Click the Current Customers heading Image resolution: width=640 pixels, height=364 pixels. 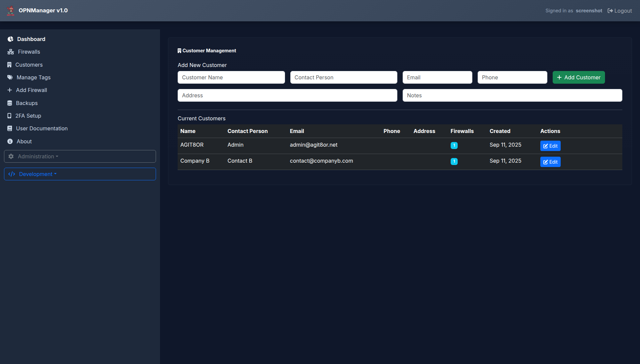coord(201,118)
